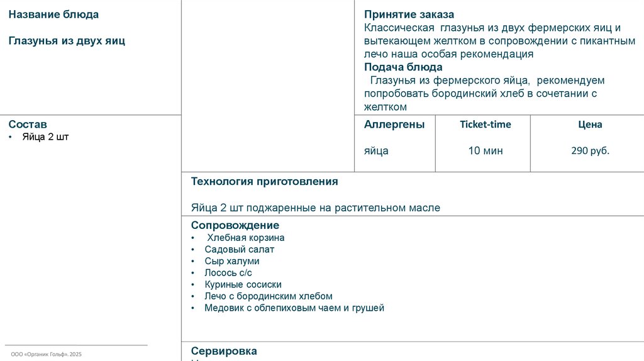The width and height of the screenshot is (644, 361).
Task: Click the 'Цена' column header
Action: click(x=590, y=125)
